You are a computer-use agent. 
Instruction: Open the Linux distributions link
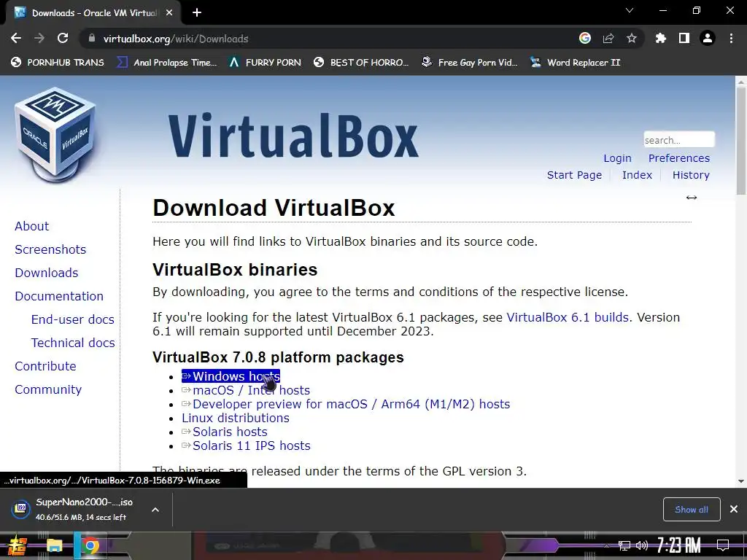pos(236,418)
